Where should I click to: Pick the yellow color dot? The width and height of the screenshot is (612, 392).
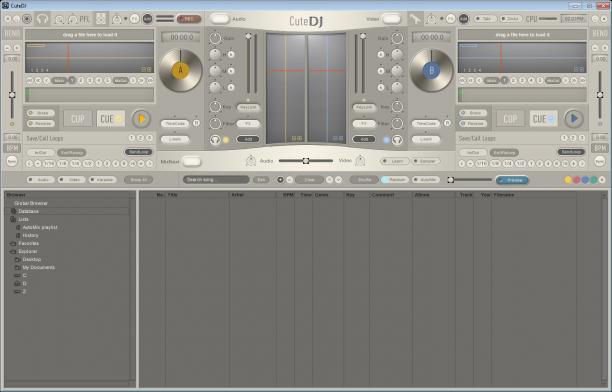[568, 180]
